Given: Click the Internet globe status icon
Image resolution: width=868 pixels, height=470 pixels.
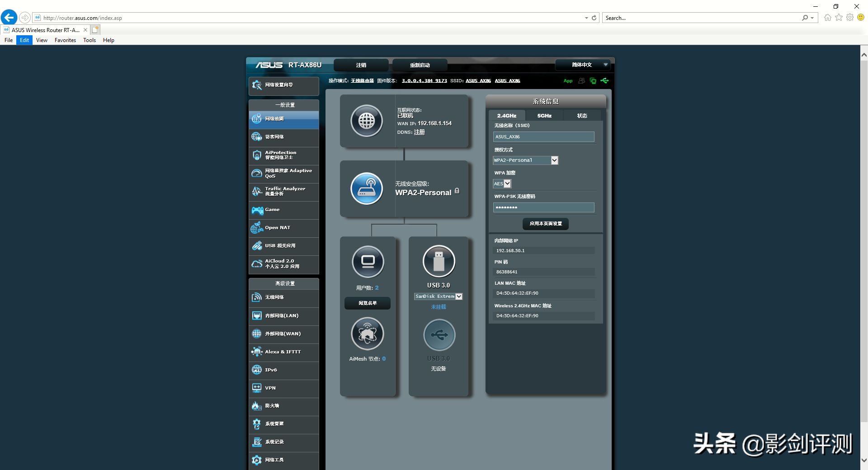Looking at the screenshot, I should tap(367, 121).
